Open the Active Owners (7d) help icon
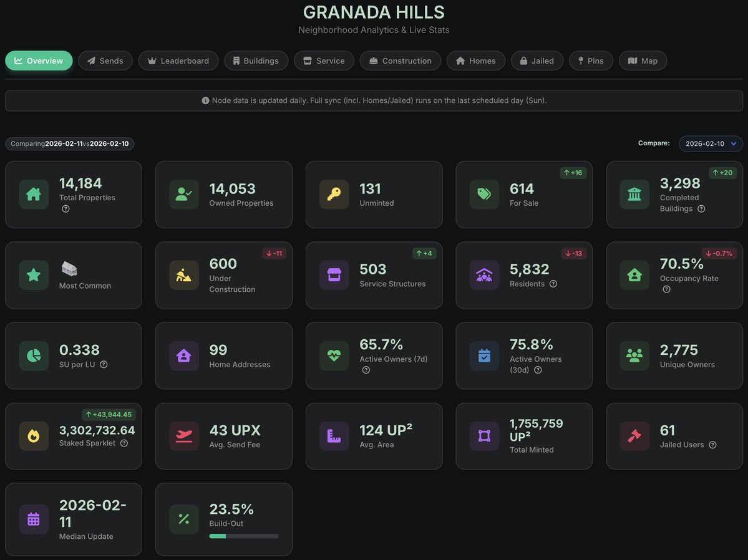The width and height of the screenshot is (748, 560). 366,370
